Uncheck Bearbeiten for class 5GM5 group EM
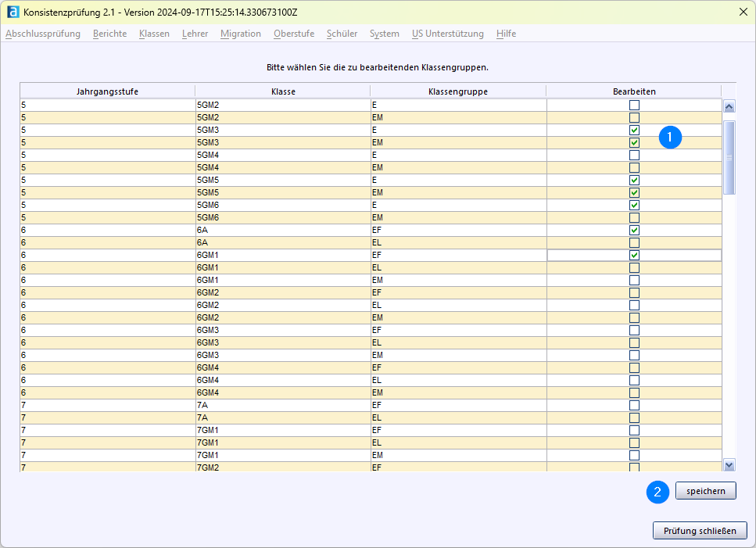Screen dimensions: 756x548 (x=635, y=193)
